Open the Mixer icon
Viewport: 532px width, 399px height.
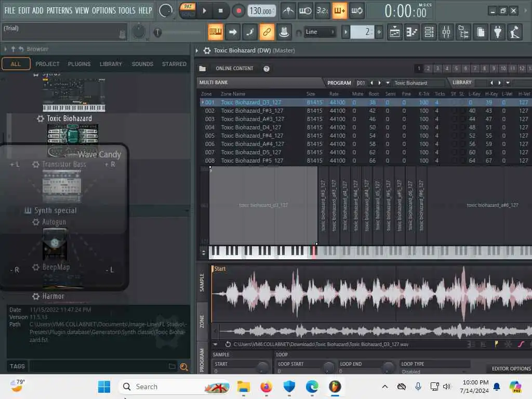446,32
